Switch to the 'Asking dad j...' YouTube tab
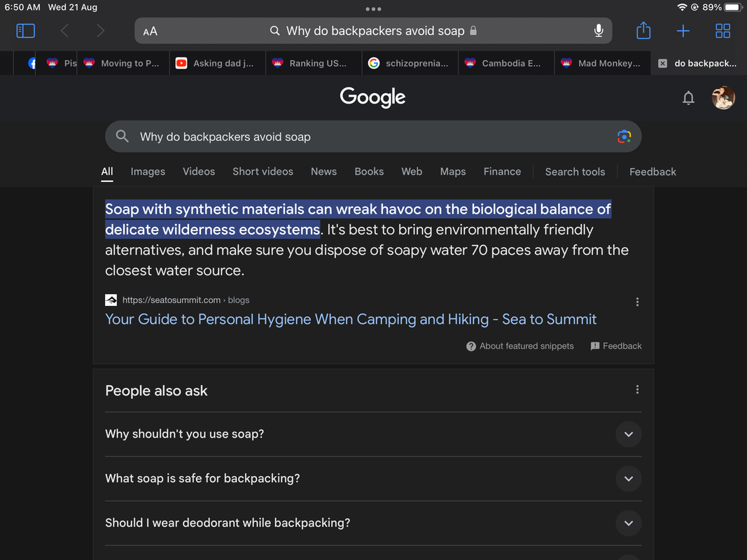Viewport: 747px width, 560px height. [x=217, y=63]
